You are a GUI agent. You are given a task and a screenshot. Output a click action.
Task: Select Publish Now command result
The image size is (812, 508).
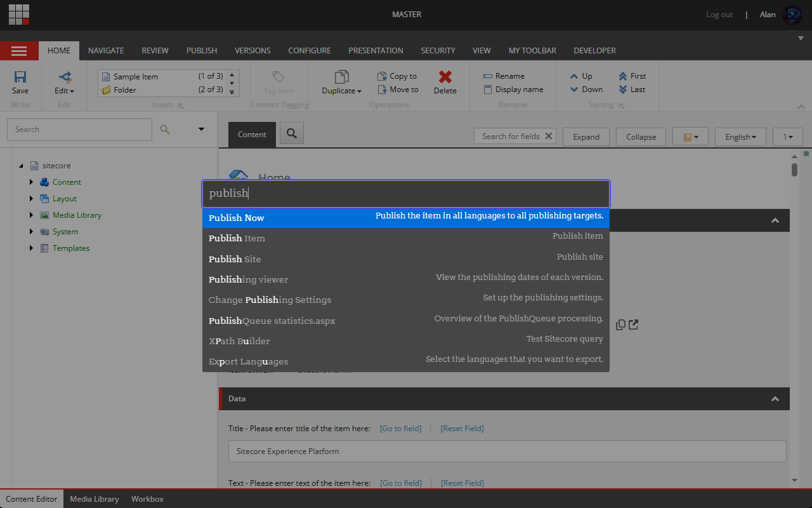[406, 218]
